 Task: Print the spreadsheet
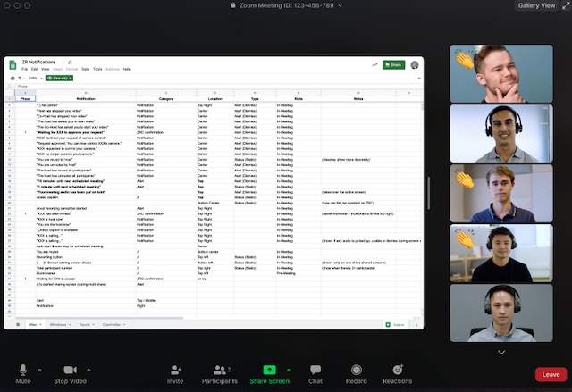(13, 79)
